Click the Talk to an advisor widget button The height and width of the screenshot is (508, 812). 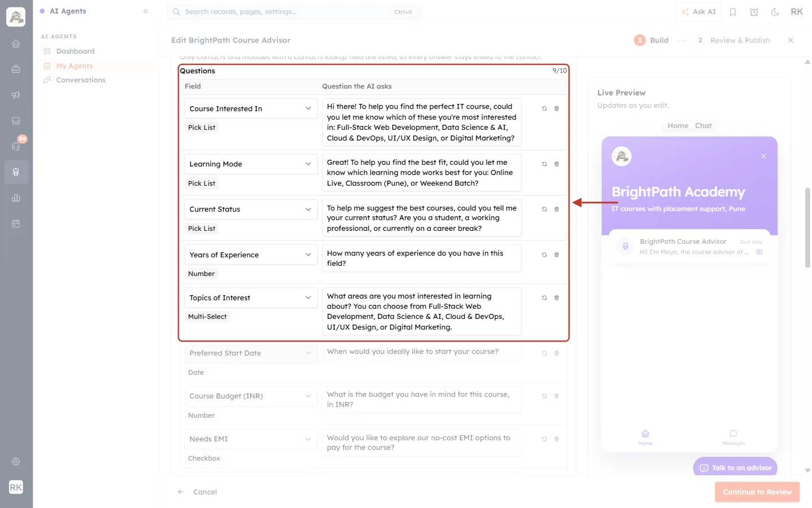(x=735, y=467)
